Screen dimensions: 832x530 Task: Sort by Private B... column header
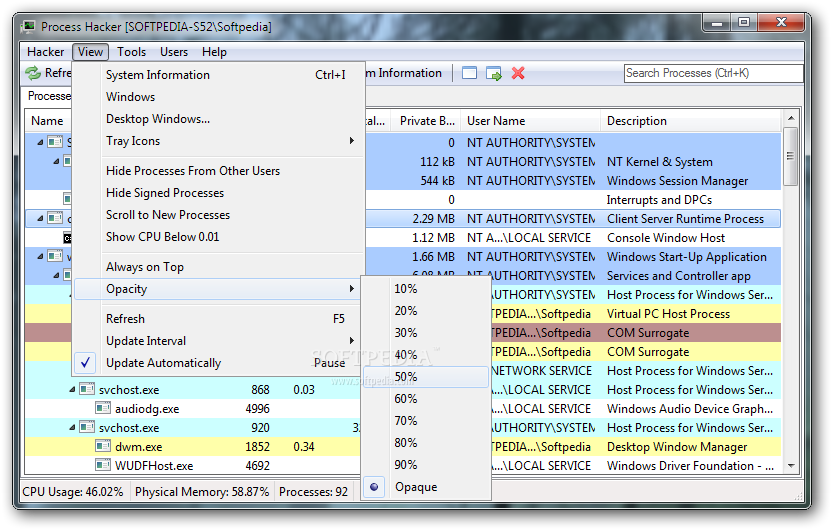click(x=426, y=121)
